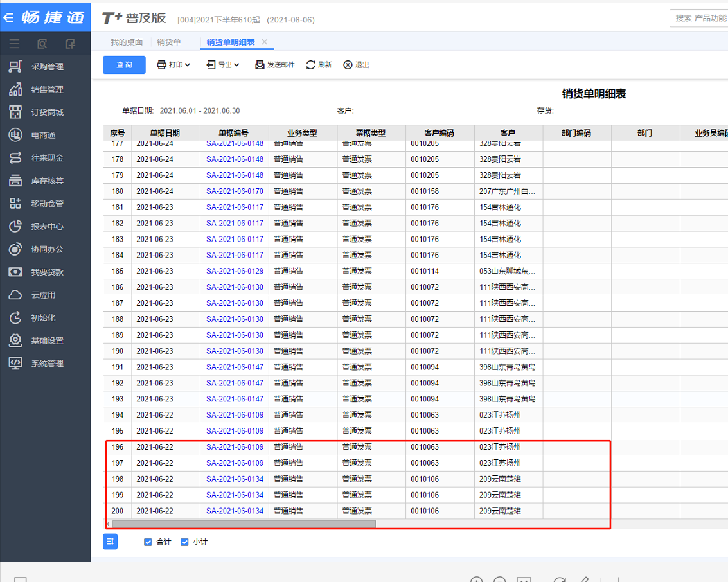Open the 库存核算 sidebar icon

pyautogui.click(x=15, y=181)
